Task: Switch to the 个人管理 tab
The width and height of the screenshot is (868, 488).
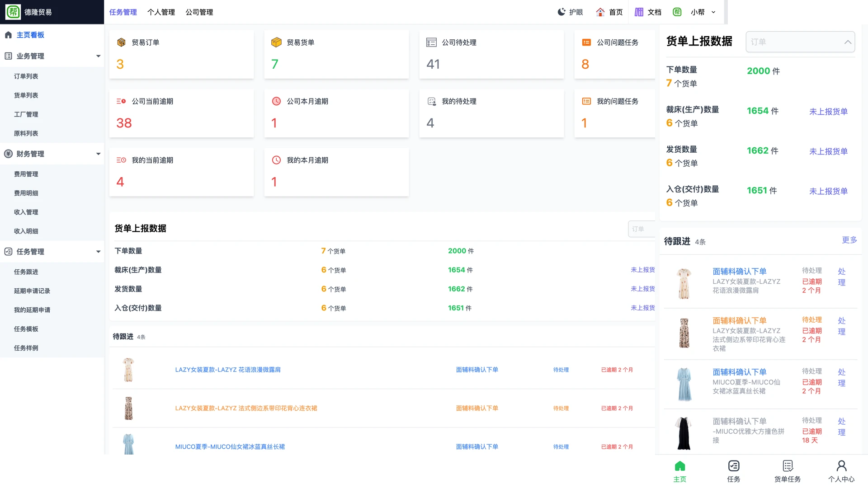Action: click(x=161, y=12)
